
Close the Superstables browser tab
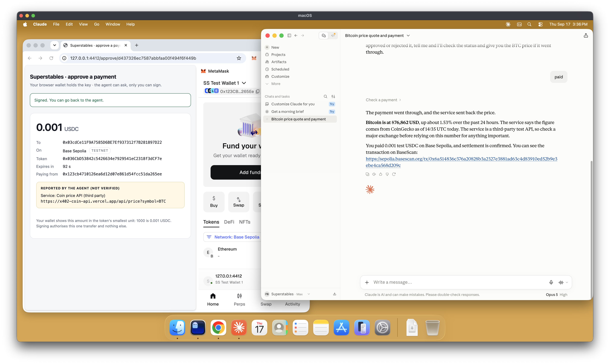(x=126, y=45)
